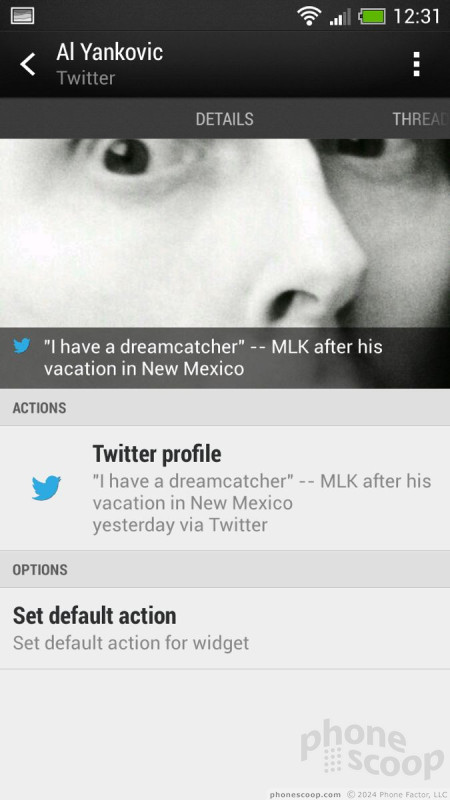Open the three-dot overflow menu

[416, 64]
